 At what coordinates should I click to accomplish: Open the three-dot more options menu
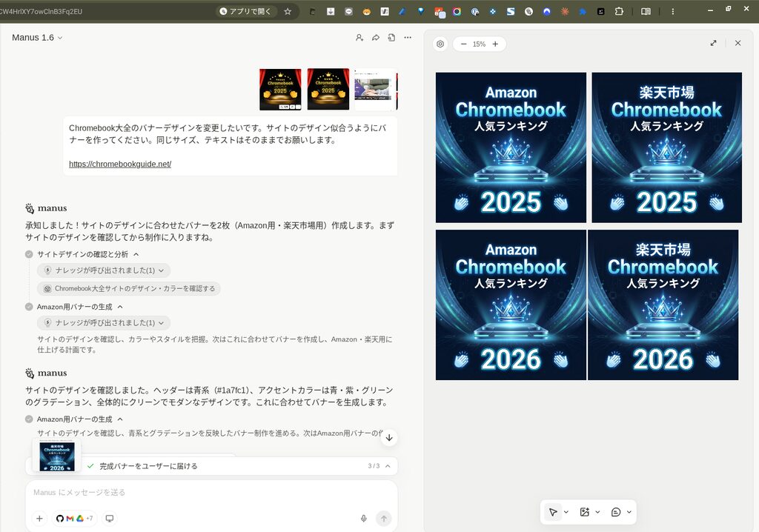(408, 38)
